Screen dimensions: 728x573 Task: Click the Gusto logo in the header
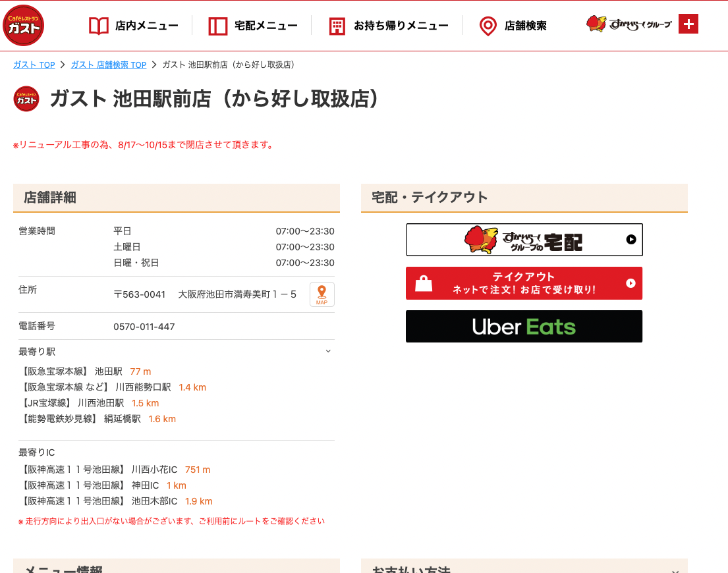[23, 25]
